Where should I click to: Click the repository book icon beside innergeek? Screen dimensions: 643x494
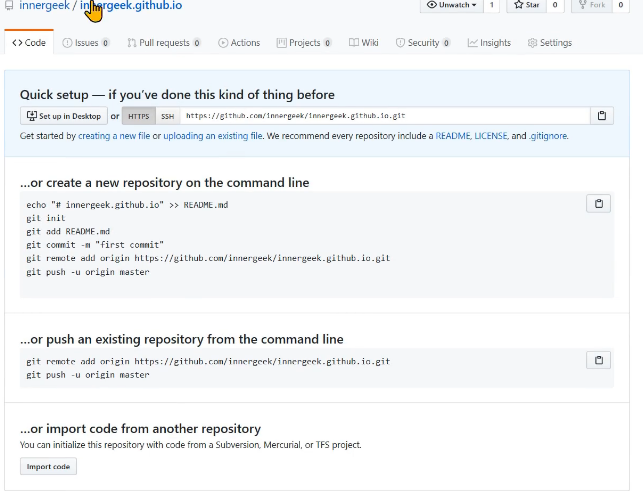9,6
